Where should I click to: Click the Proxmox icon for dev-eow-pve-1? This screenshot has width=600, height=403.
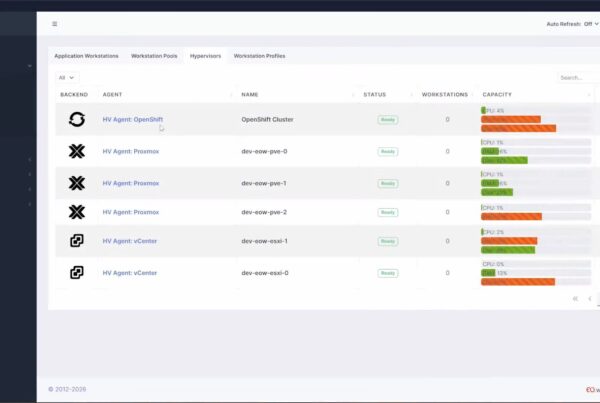tap(77, 183)
